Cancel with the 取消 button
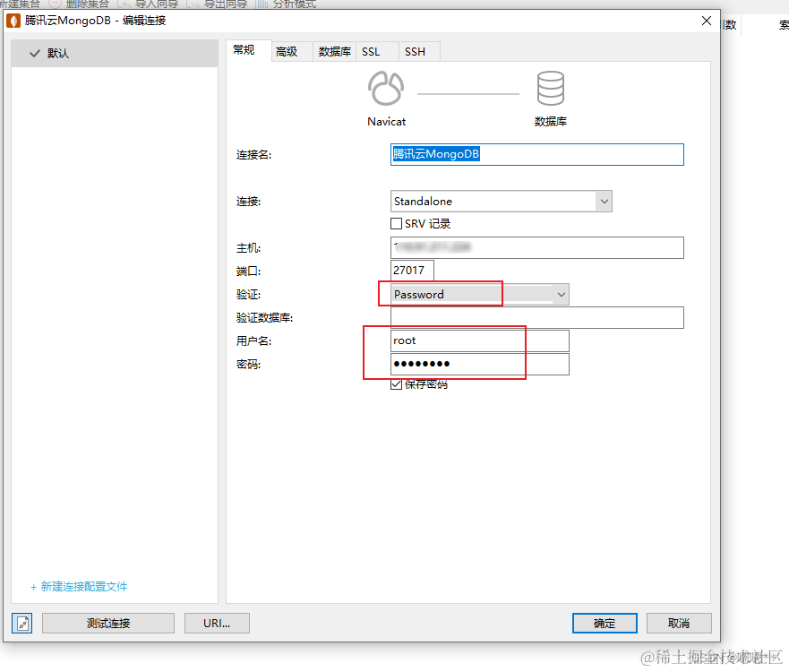 [679, 624]
